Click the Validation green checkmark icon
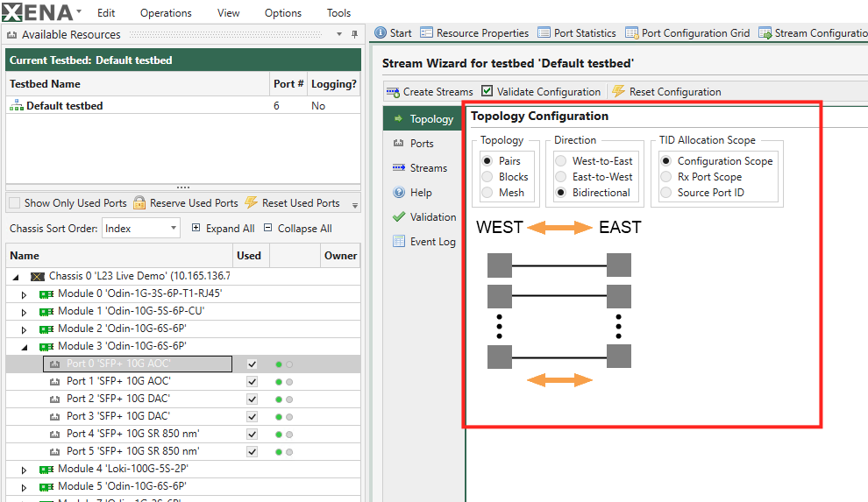 click(x=399, y=216)
